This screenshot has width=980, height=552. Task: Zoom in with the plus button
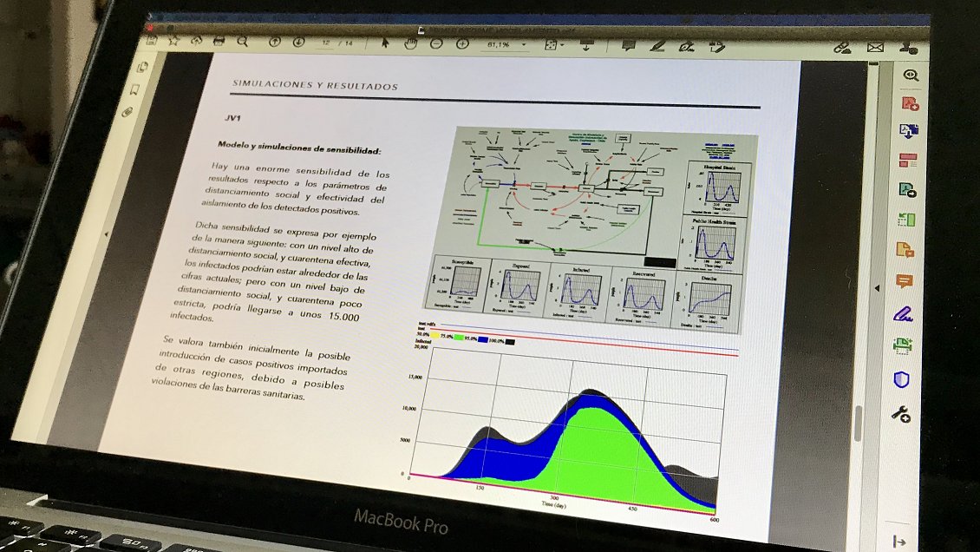pyautogui.click(x=462, y=43)
